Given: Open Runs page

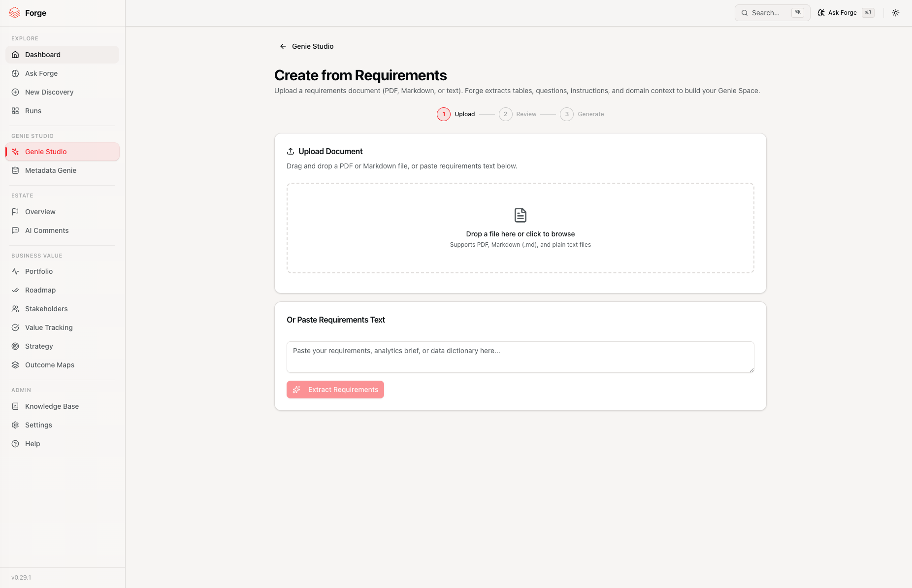Looking at the screenshot, I should tap(62, 111).
